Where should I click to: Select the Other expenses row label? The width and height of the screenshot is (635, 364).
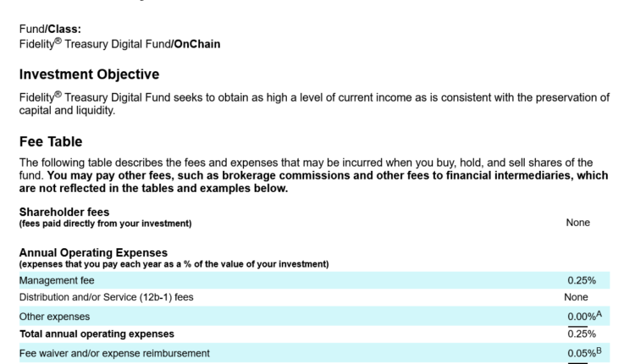click(55, 316)
